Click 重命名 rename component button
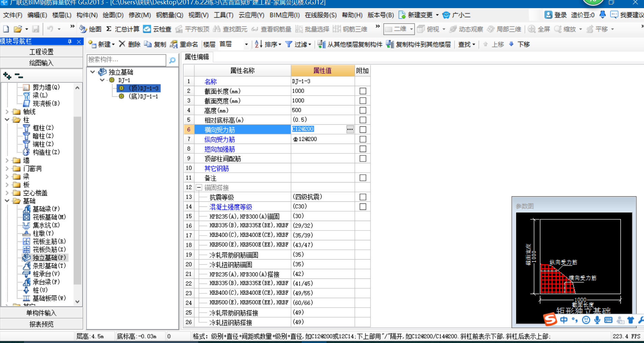The height and width of the screenshot is (343, 644). (184, 44)
